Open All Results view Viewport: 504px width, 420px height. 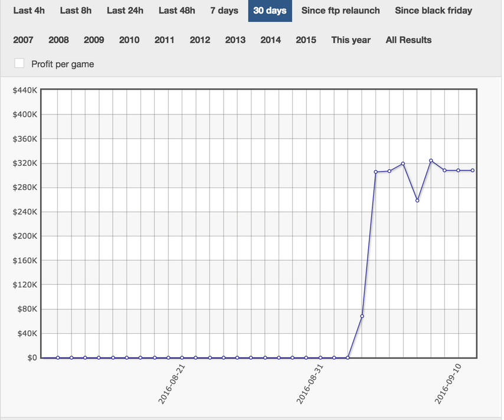pyautogui.click(x=408, y=40)
